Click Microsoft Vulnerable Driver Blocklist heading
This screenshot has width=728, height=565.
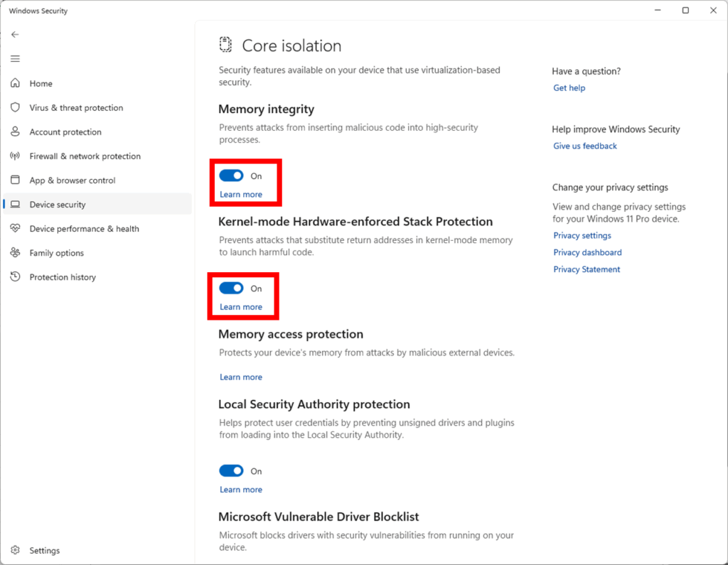(x=318, y=517)
